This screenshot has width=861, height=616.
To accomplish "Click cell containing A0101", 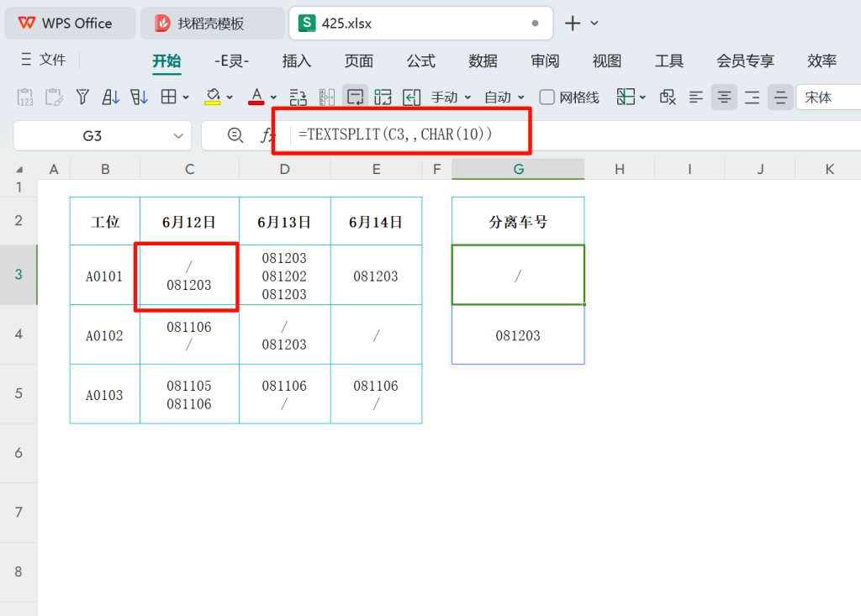I will (x=104, y=276).
